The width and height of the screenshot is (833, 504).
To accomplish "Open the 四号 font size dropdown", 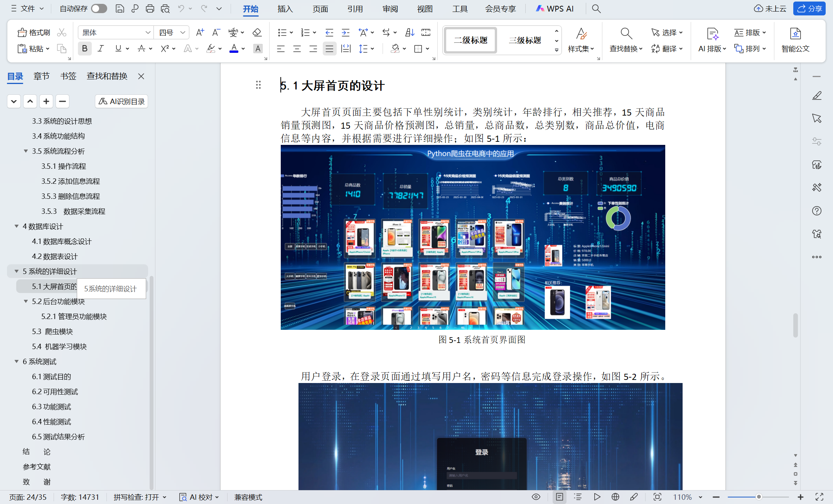I will (183, 32).
